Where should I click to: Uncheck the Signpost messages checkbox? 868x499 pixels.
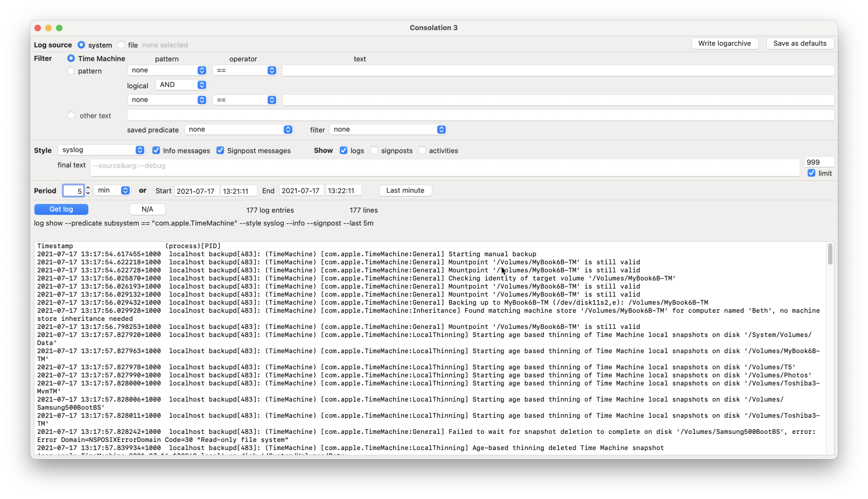click(220, 150)
